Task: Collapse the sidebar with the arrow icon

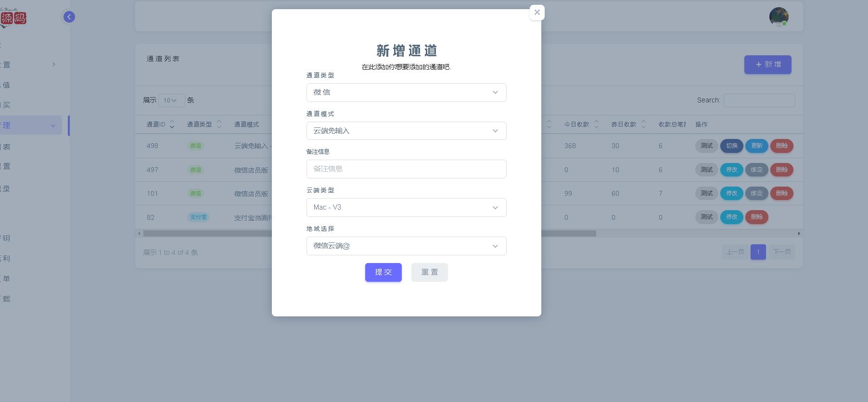Action: (69, 17)
